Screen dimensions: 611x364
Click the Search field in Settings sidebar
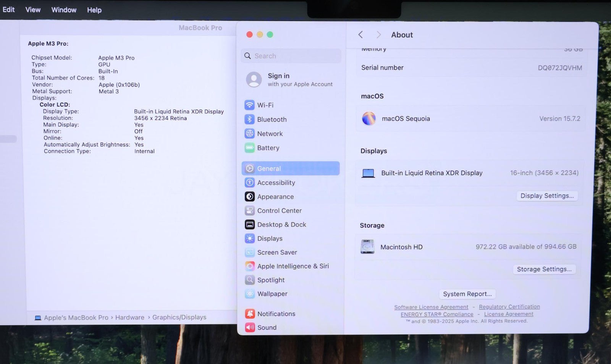pos(291,56)
